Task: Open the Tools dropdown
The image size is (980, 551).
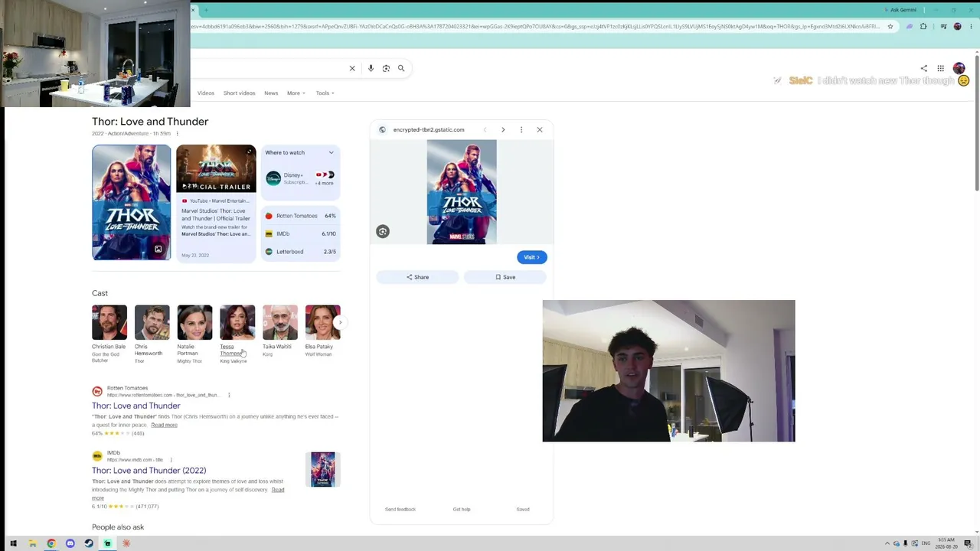Action: click(x=325, y=93)
